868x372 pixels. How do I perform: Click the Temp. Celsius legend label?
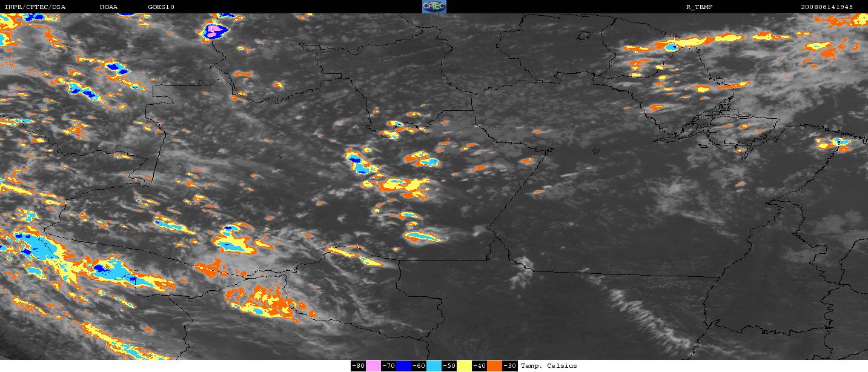549,366
